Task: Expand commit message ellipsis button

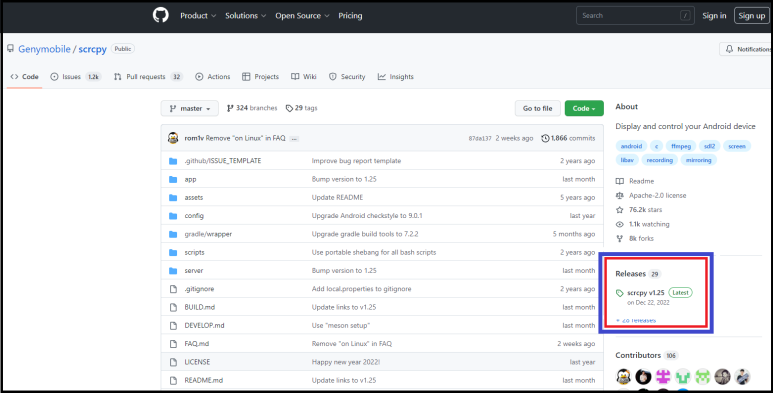Action: tap(294, 139)
